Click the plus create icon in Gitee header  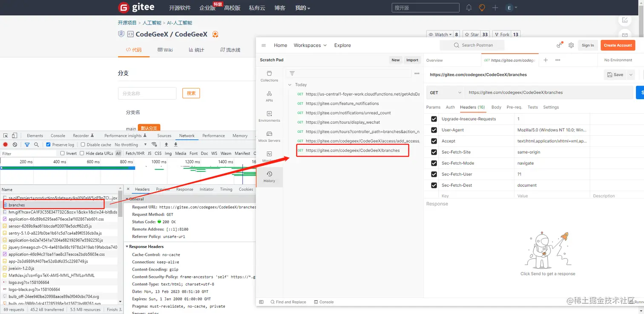pos(495,8)
